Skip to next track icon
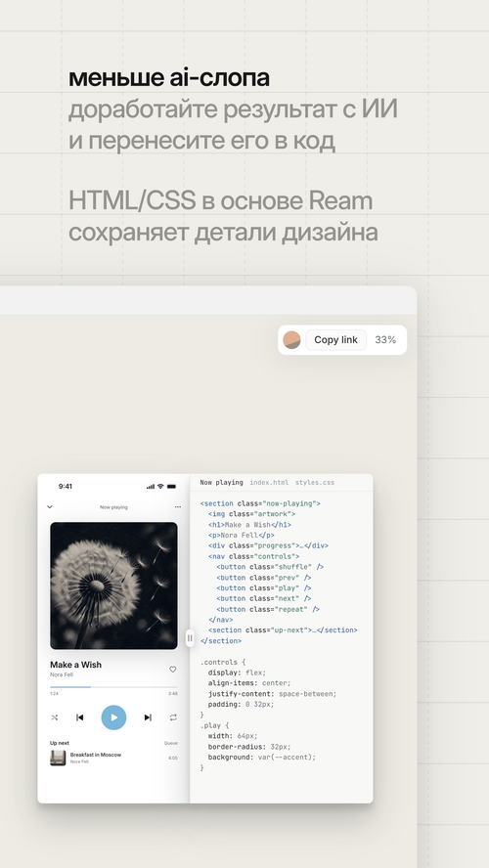This screenshot has height=868, width=489. 148,717
